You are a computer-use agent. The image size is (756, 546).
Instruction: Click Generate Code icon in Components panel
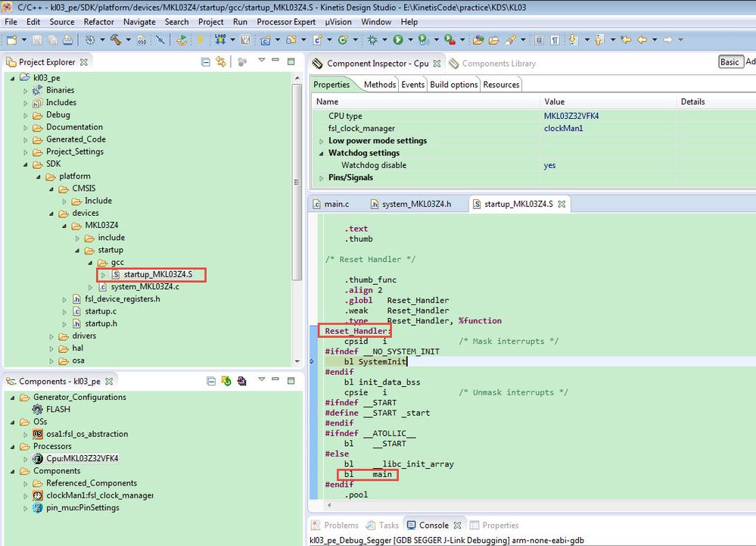[226, 381]
